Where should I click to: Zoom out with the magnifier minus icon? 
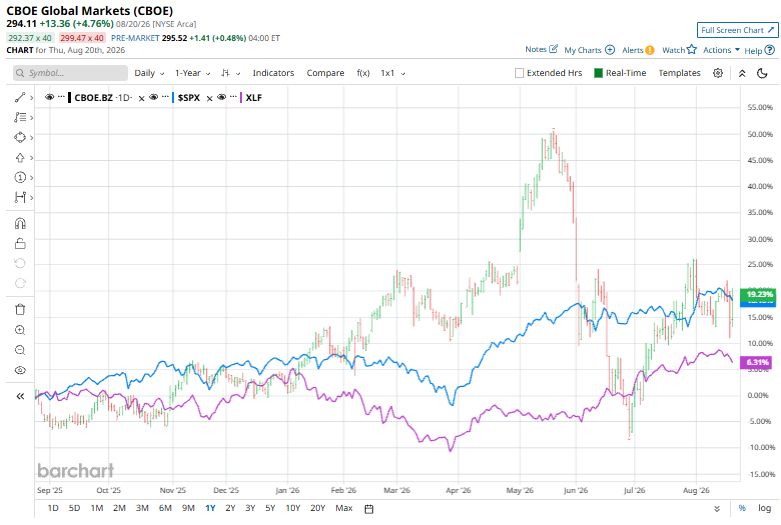pyautogui.click(x=20, y=350)
